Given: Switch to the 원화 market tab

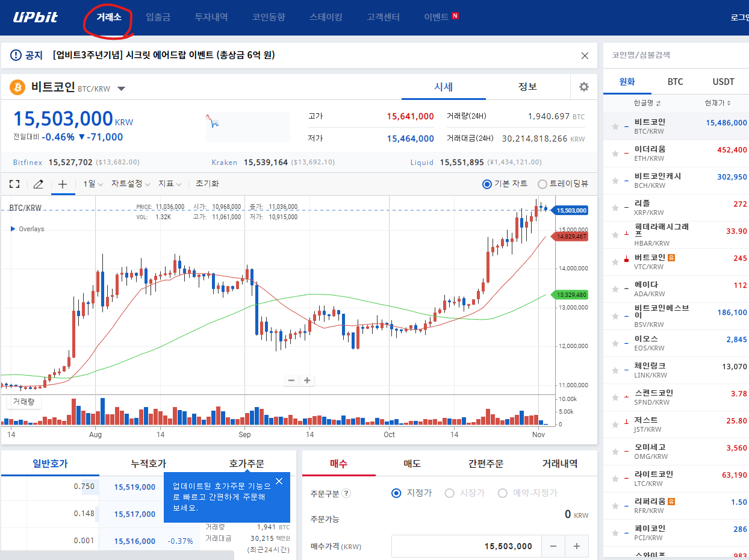Looking at the screenshot, I should pos(627,82).
